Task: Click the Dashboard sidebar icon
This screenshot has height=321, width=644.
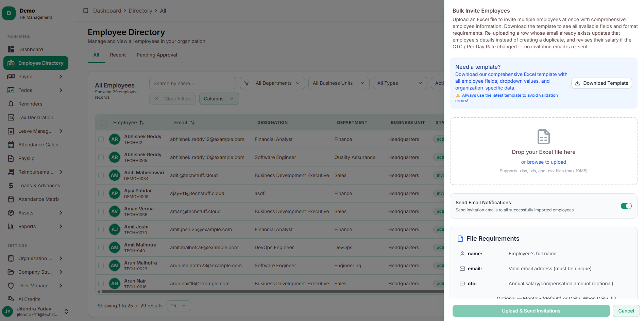Action: point(11,49)
